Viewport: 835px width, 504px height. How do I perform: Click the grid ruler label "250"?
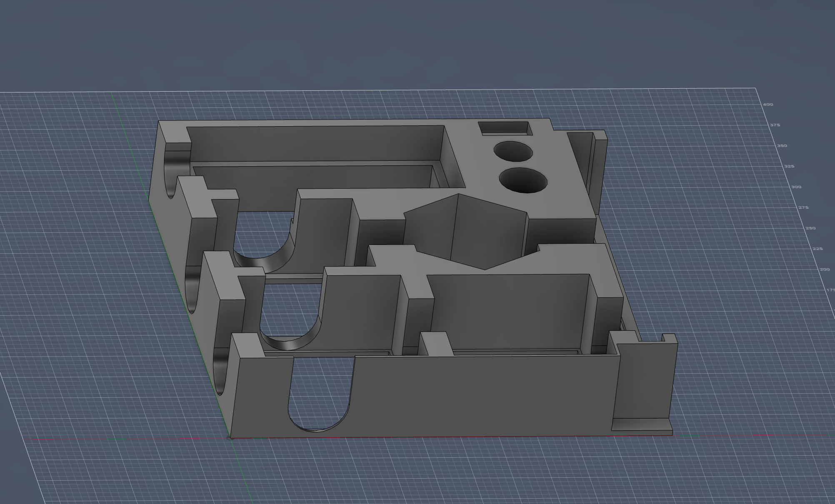click(810, 228)
